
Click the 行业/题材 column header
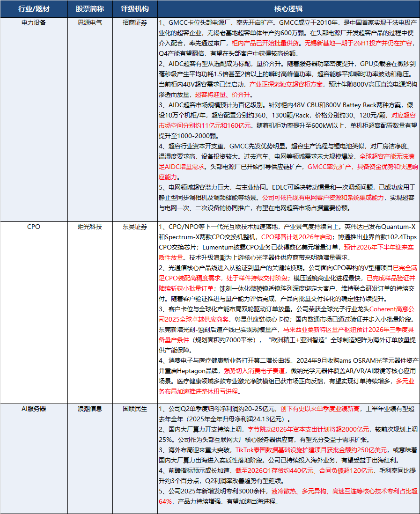coord(34,9)
